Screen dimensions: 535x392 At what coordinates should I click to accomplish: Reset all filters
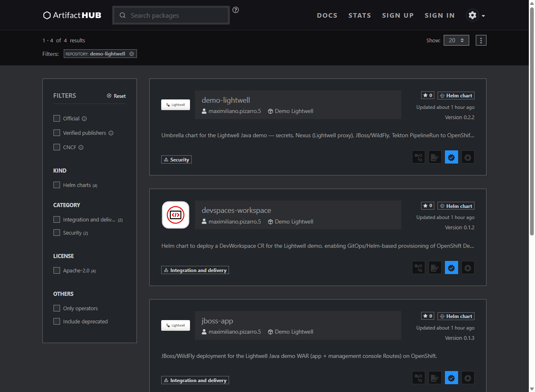click(x=116, y=96)
